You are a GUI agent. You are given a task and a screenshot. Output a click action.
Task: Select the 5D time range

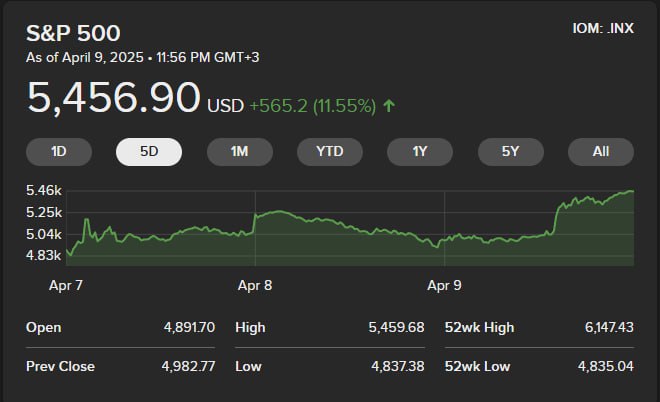pyautogui.click(x=149, y=151)
